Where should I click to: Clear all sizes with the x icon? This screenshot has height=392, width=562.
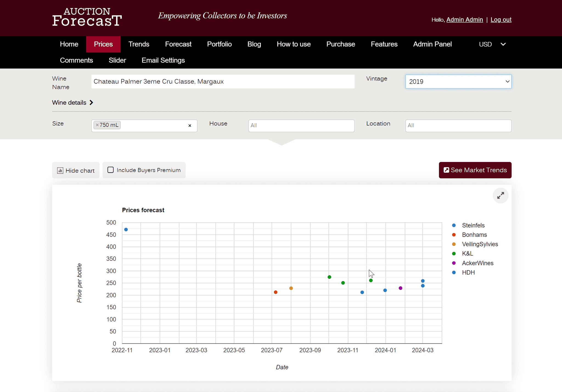pyautogui.click(x=190, y=126)
